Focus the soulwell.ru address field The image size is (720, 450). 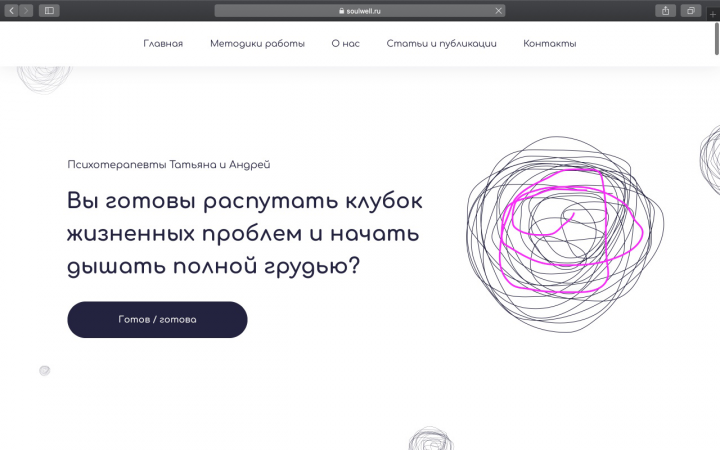coord(360,11)
